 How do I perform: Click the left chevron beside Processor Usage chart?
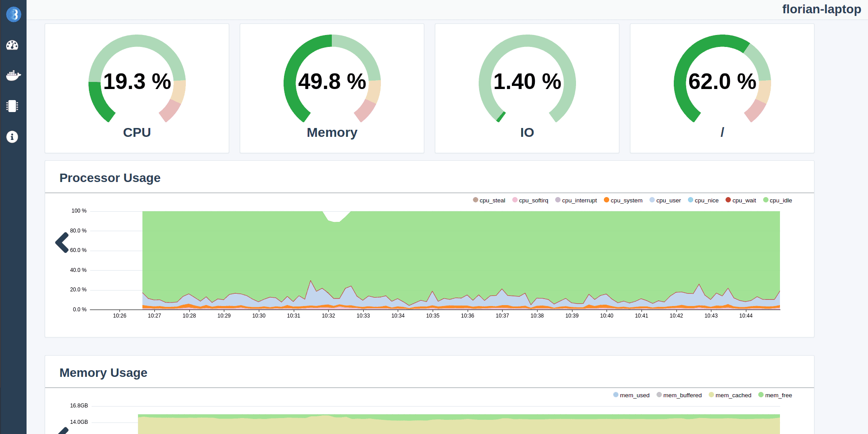tap(62, 243)
